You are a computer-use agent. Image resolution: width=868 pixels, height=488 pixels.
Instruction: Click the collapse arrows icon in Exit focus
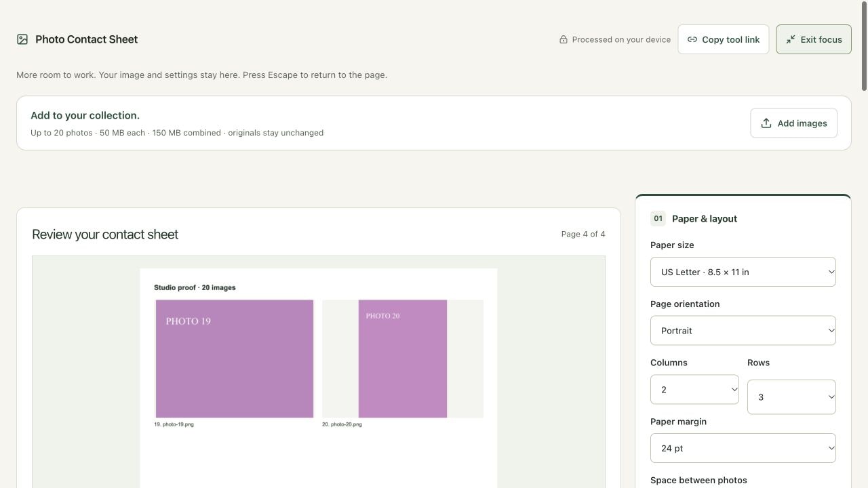[791, 39]
